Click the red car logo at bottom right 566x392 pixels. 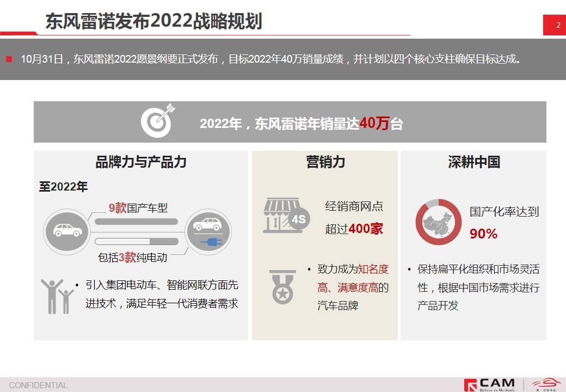546,384
